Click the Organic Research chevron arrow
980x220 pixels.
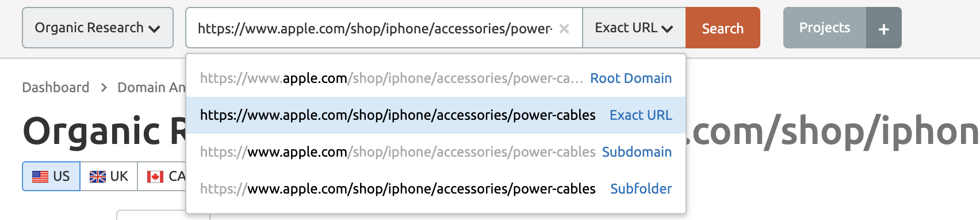[154, 29]
